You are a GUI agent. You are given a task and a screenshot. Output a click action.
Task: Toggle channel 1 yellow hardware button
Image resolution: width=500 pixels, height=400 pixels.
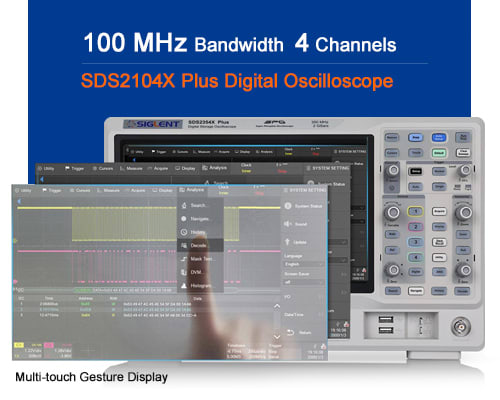click(415, 211)
